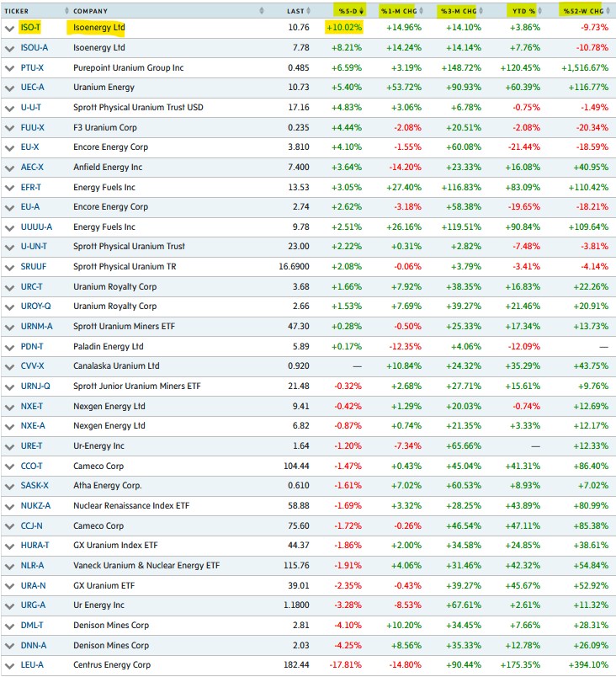Screen dimensions: 616x677
Task: Open the URNJ-Q ticker link
Action: (35, 386)
